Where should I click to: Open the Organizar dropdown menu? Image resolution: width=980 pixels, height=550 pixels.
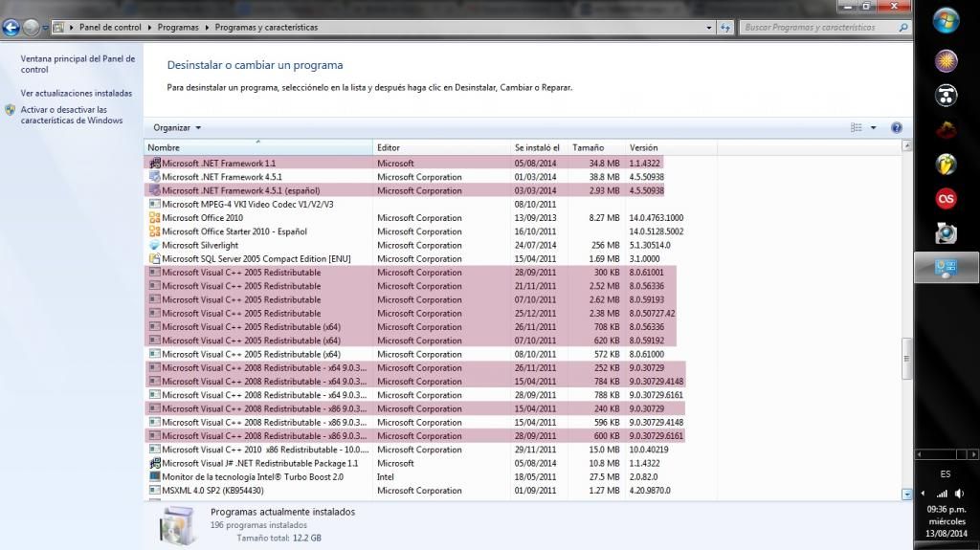177,127
